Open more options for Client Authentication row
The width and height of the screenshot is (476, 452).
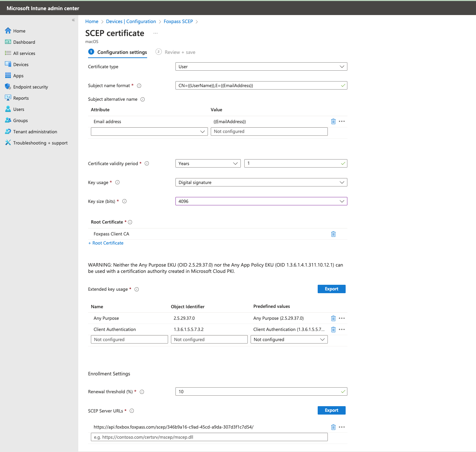(x=342, y=330)
